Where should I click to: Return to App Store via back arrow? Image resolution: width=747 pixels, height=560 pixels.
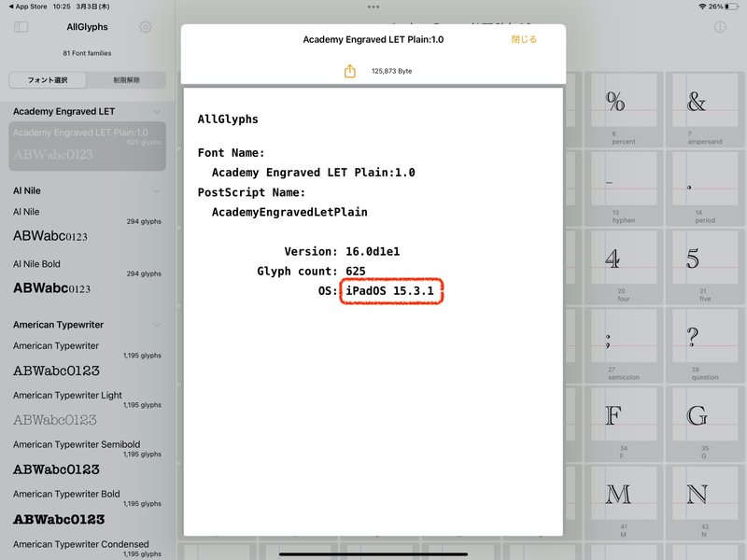[x=28, y=7]
